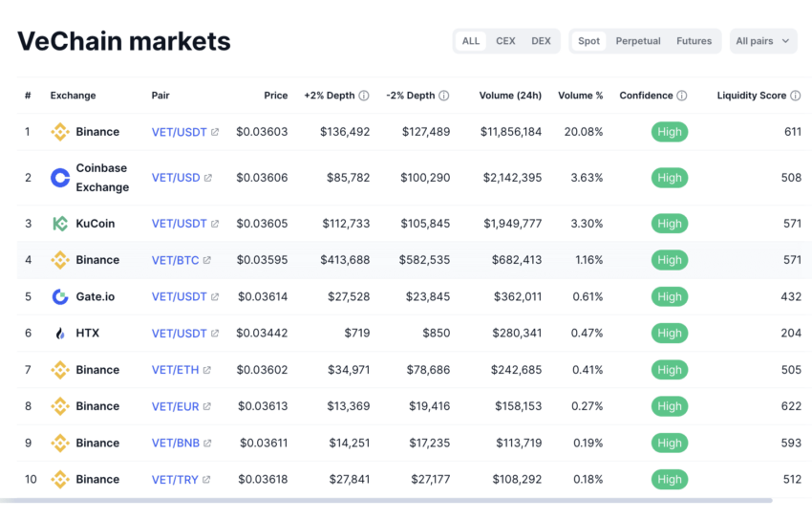Image resolution: width=812 pixels, height=520 pixels.
Task: Click the High confidence badge in the HTX row
Action: pos(670,333)
